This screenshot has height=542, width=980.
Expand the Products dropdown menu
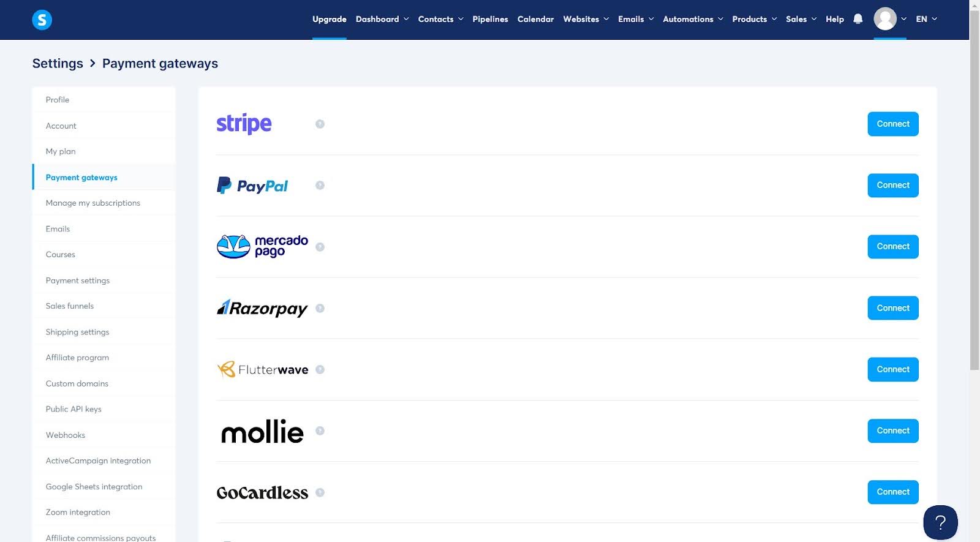pyautogui.click(x=755, y=19)
